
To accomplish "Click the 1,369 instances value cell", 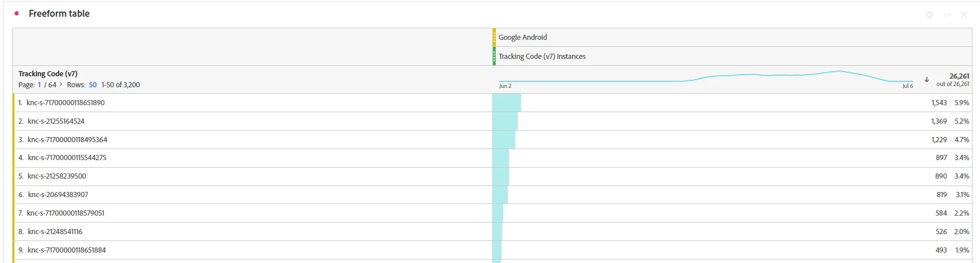I will [x=939, y=121].
